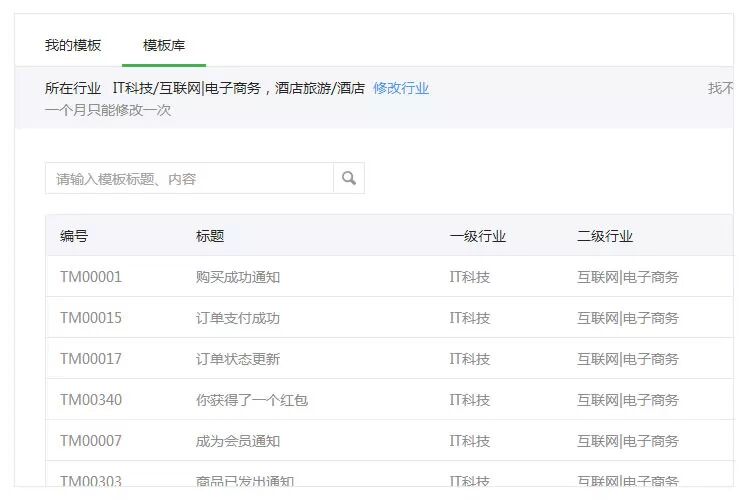Open the 订单状态更新 template title

238,359
